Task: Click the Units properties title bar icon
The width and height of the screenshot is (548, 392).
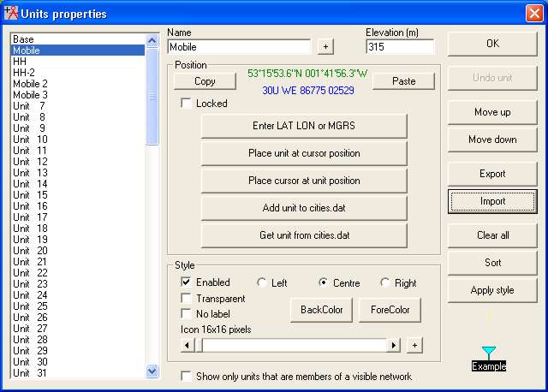Action: coord(11,13)
